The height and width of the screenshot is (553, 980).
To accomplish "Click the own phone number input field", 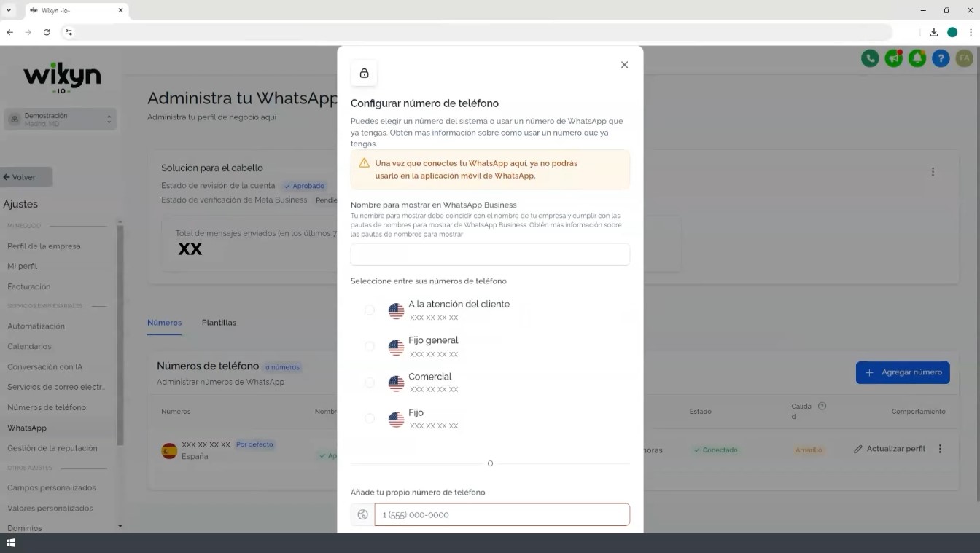I will coord(502,514).
